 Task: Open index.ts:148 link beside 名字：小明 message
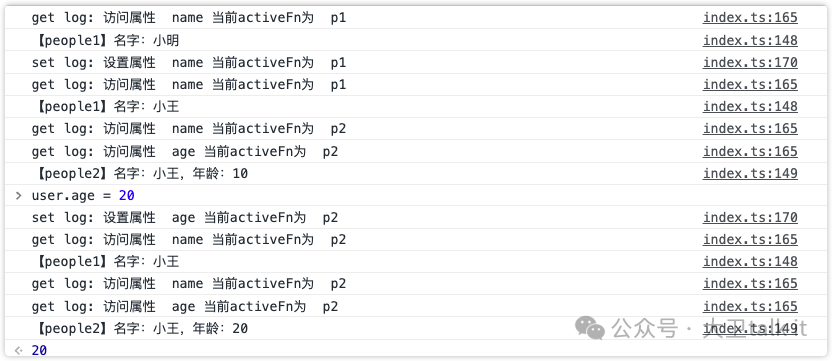[x=750, y=40]
